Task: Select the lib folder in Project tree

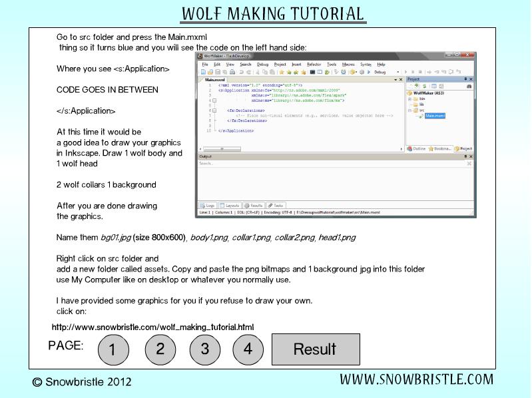Action: pyautogui.click(x=421, y=104)
